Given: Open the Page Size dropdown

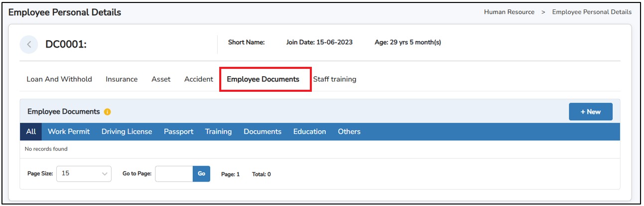Looking at the screenshot, I should pyautogui.click(x=84, y=174).
